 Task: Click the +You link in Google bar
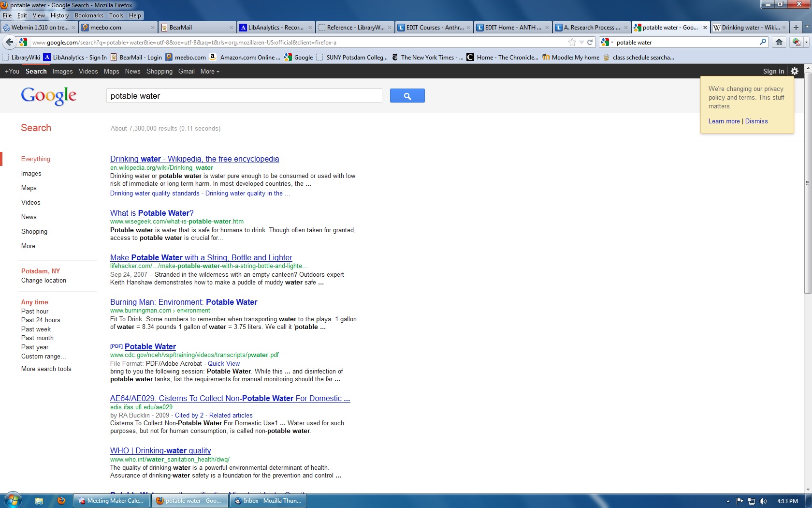point(12,71)
